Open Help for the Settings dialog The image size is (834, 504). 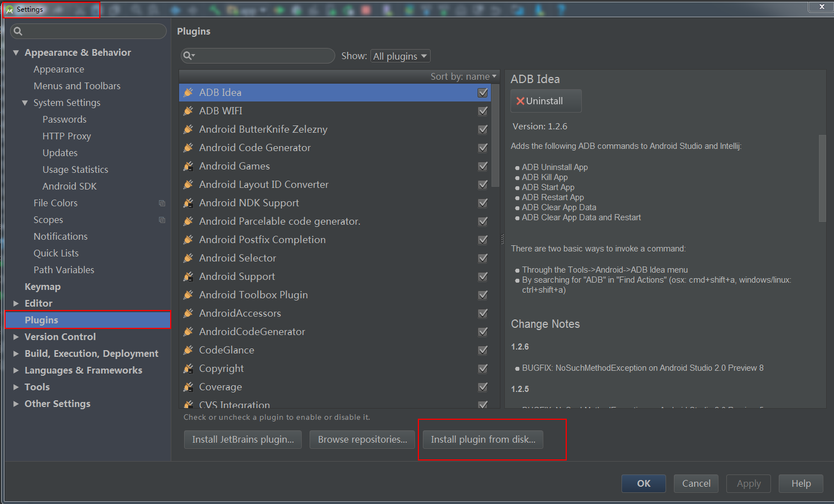(x=801, y=483)
